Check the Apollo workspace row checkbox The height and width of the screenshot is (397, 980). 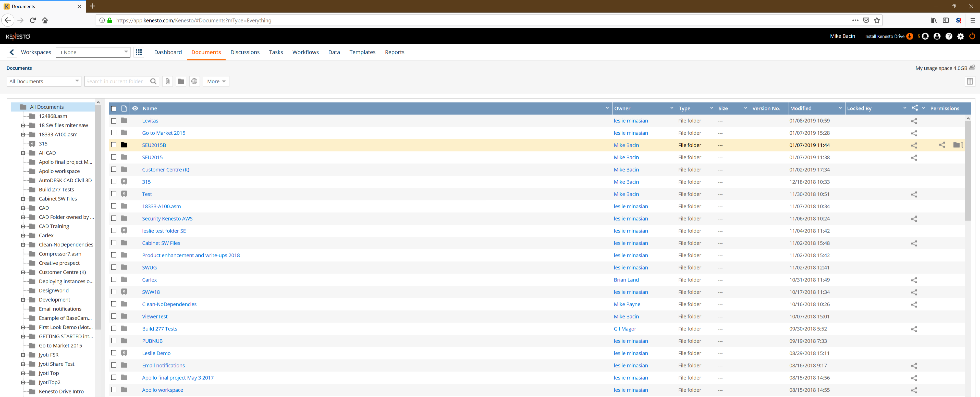(x=114, y=390)
